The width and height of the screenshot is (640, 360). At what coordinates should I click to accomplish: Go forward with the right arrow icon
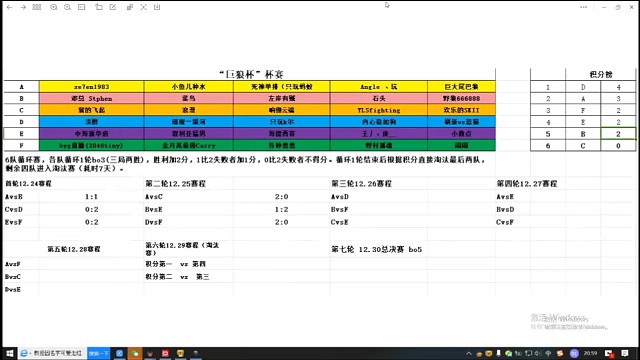tap(23, 7)
